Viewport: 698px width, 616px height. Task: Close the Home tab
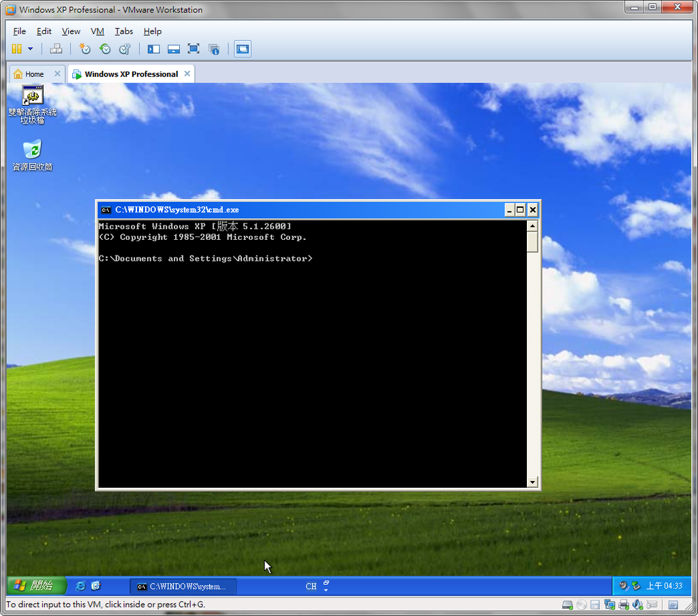57,74
